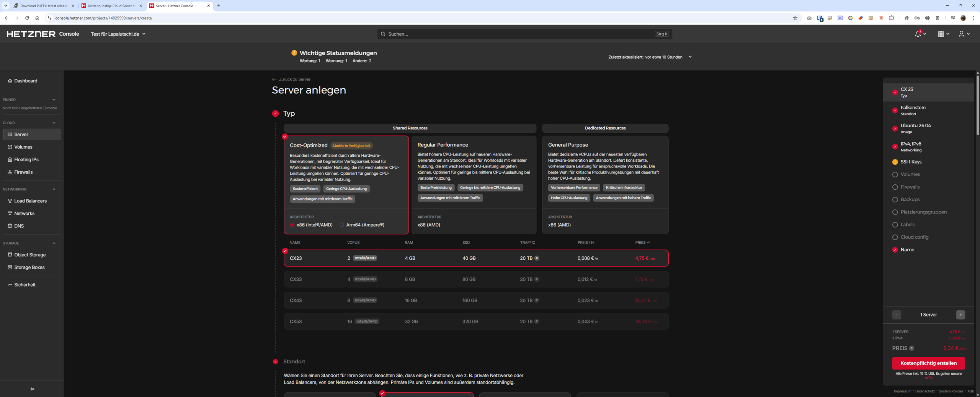Click the browser home icon
The image size is (980, 397).
37,18
